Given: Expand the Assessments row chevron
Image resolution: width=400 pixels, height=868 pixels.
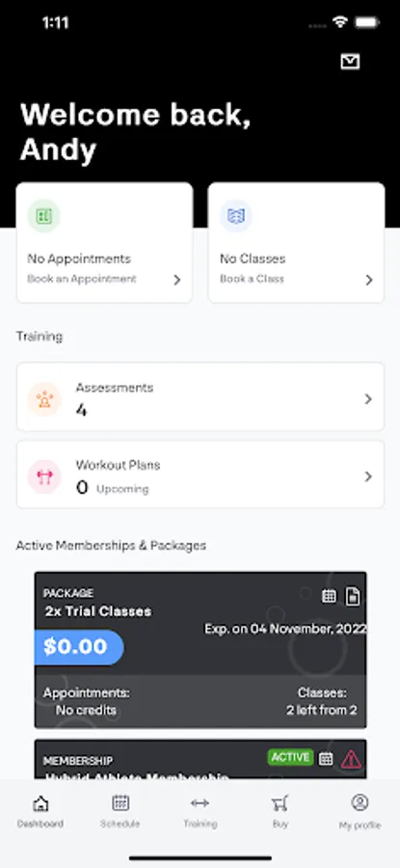Looking at the screenshot, I should (x=368, y=399).
